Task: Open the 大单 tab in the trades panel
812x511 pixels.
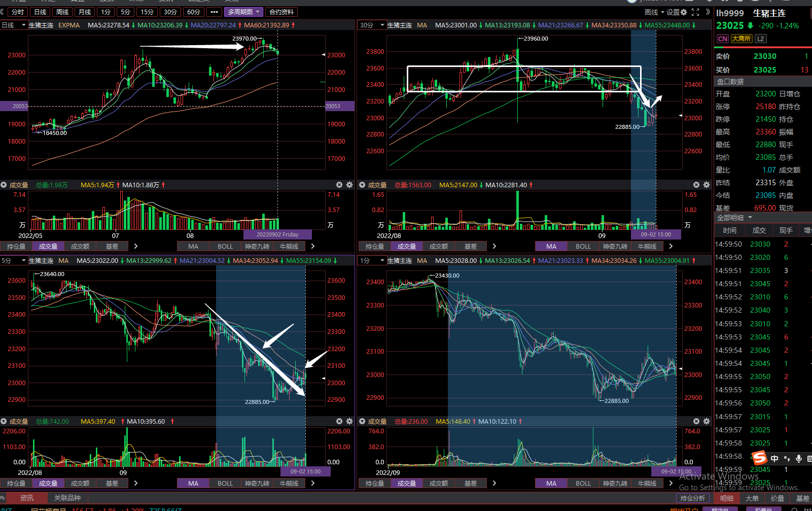Action: (x=752, y=498)
